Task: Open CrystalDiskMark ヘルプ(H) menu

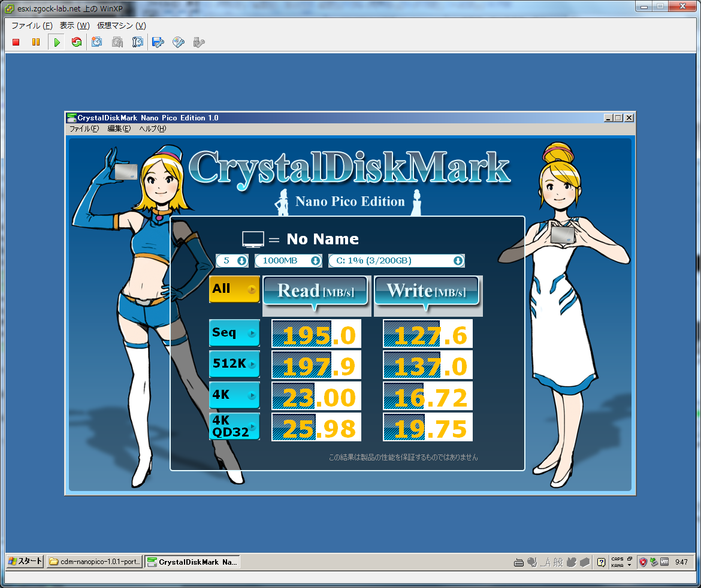Action: (x=152, y=129)
